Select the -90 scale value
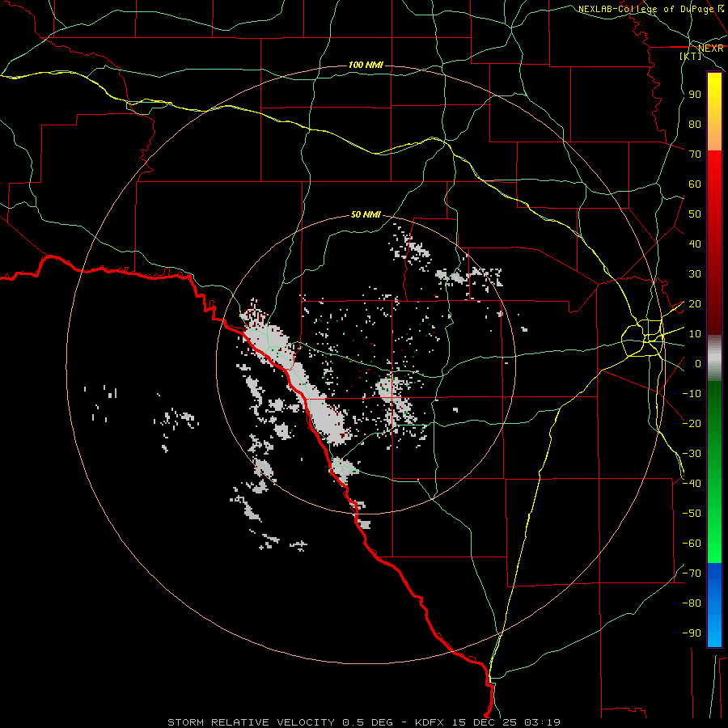Image resolution: width=728 pixels, height=728 pixels. point(692,633)
